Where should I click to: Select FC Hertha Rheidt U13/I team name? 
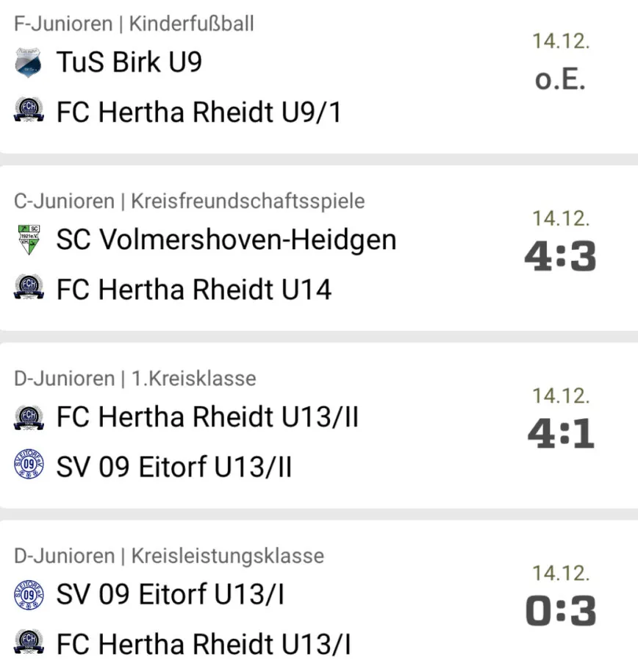pyautogui.click(x=204, y=644)
